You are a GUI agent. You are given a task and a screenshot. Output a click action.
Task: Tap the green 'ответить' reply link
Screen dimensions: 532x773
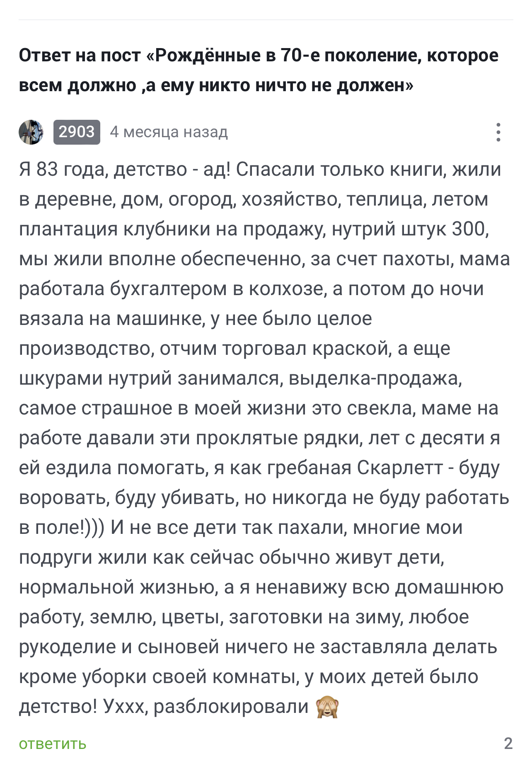[x=53, y=744]
